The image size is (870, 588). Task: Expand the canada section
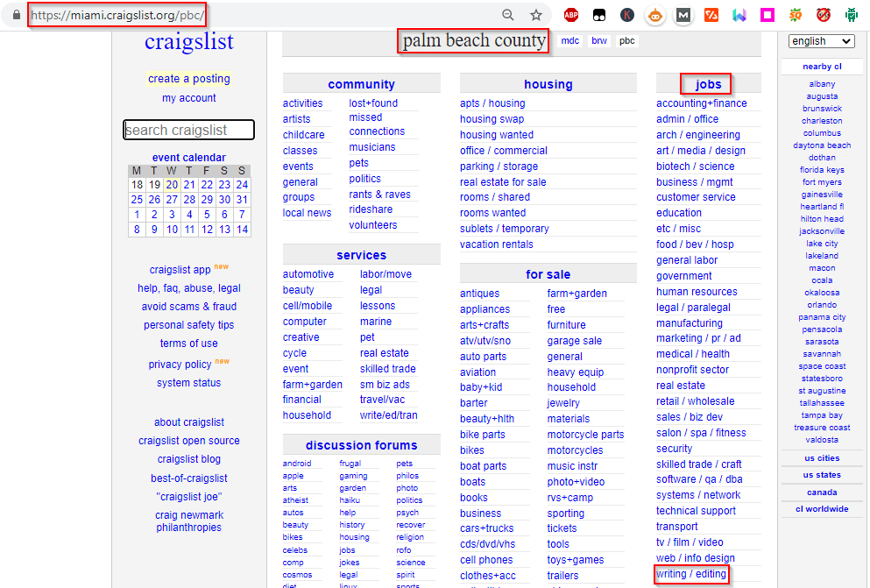coord(822,492)
